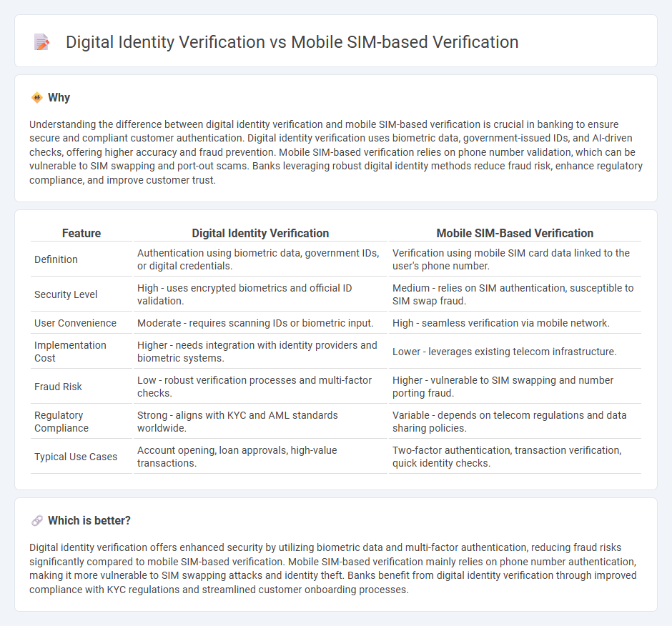This screenshot has width=672, height=626.
Task: Click cell 'Low - robust verification processes'
Action: (260, 387)
